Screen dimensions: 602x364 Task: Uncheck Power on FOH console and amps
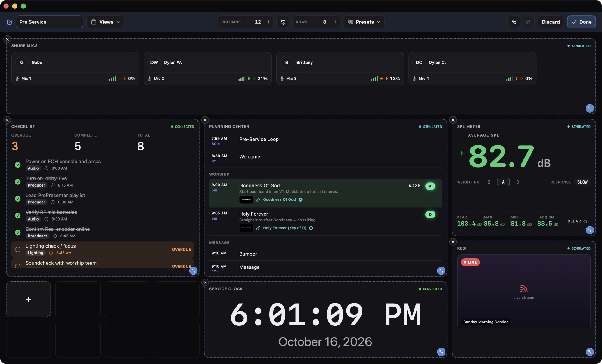[18, 165]
